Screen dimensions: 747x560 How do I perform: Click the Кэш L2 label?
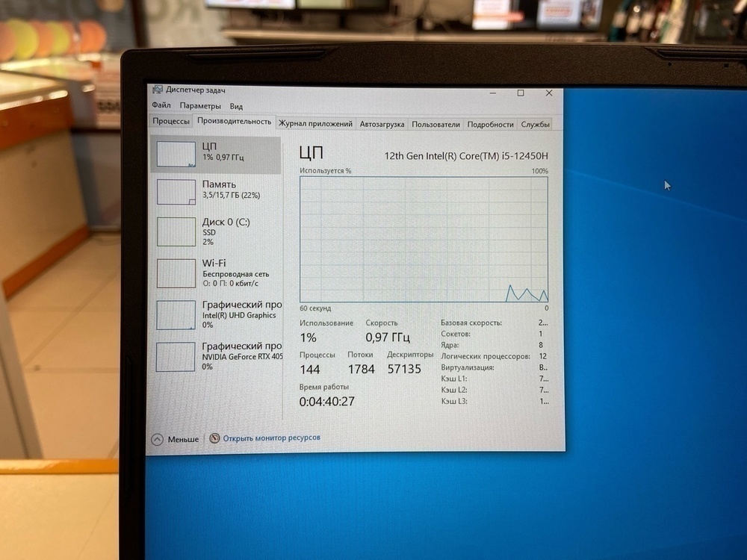pos(454,390)
